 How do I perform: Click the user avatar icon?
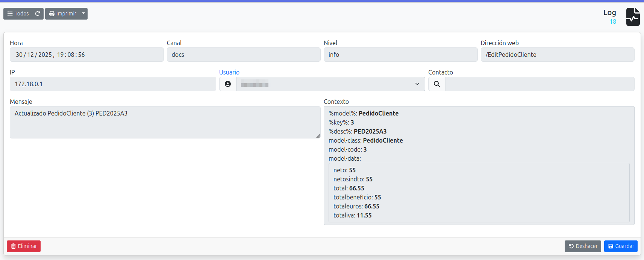tap(228, 84)
